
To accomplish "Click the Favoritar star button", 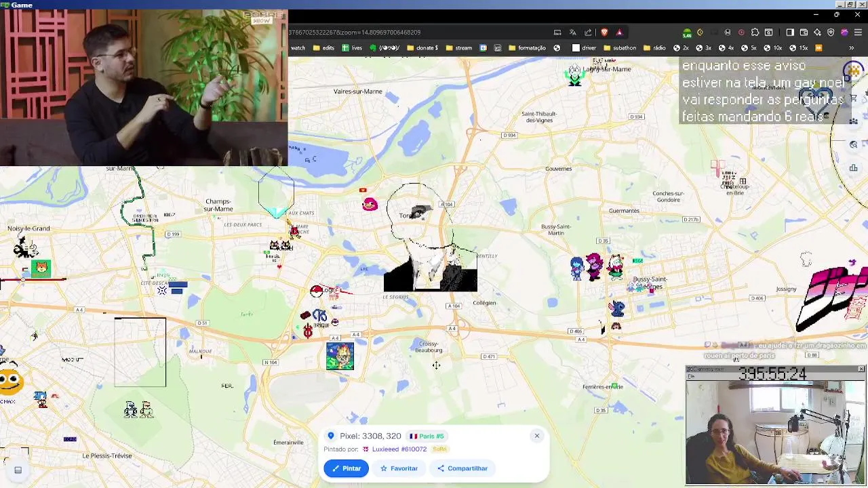I will pos(399,468).
